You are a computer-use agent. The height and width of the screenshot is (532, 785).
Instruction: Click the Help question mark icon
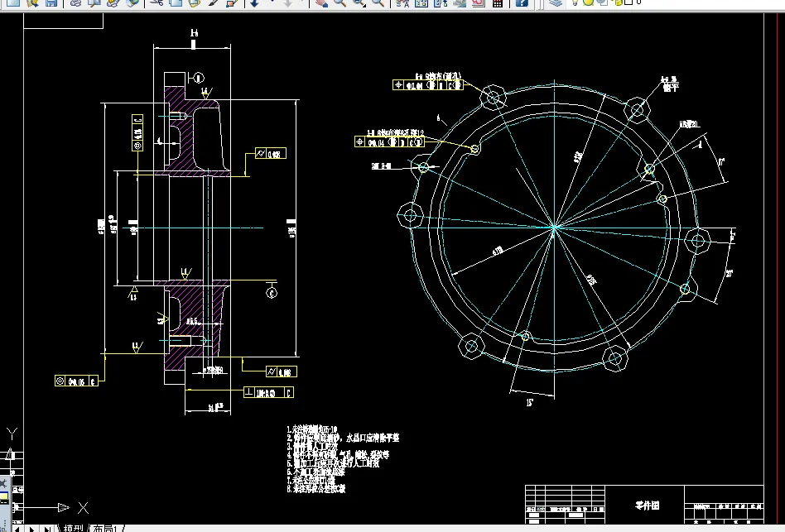pyautogui.click(x=522, y=2)
